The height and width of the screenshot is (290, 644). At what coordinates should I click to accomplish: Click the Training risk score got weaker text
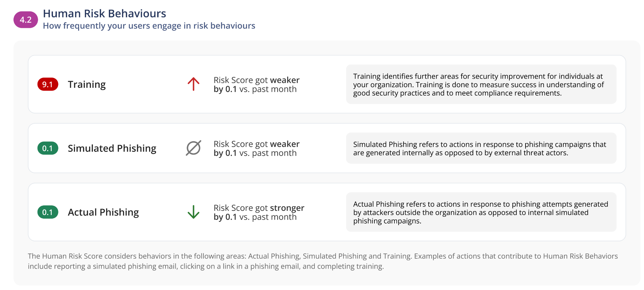[x=257, y=85]
